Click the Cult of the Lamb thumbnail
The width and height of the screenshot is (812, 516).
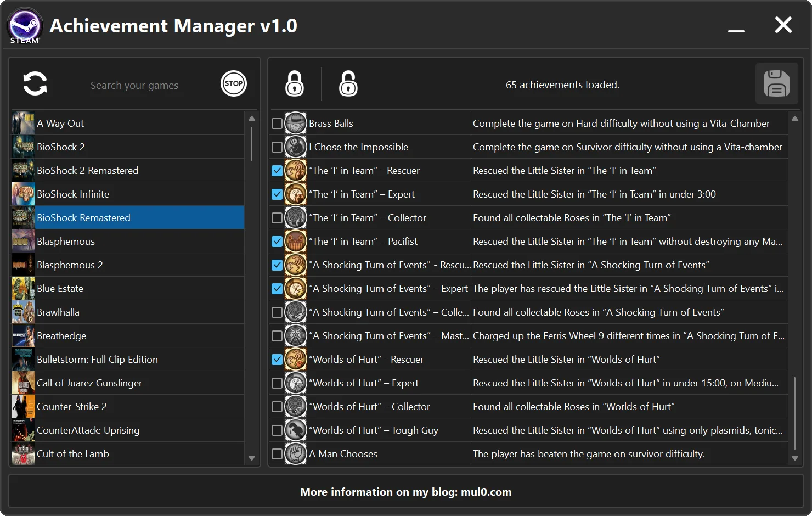click(x=24, y=454)
